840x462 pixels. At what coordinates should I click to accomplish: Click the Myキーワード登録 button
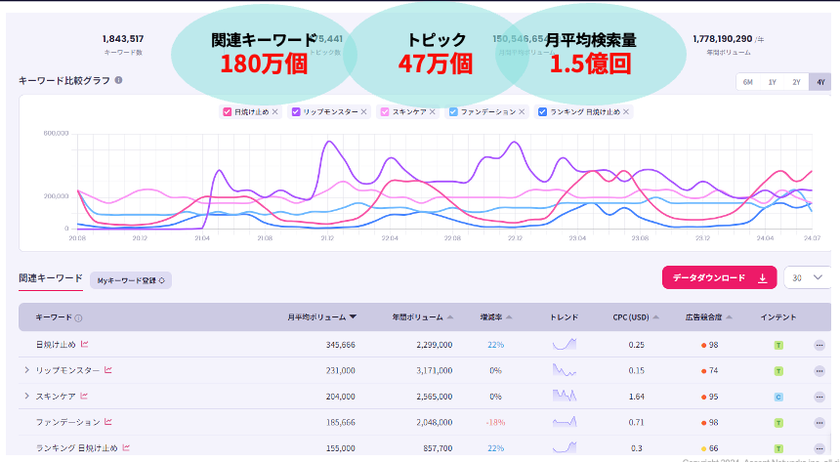(131, 280)
